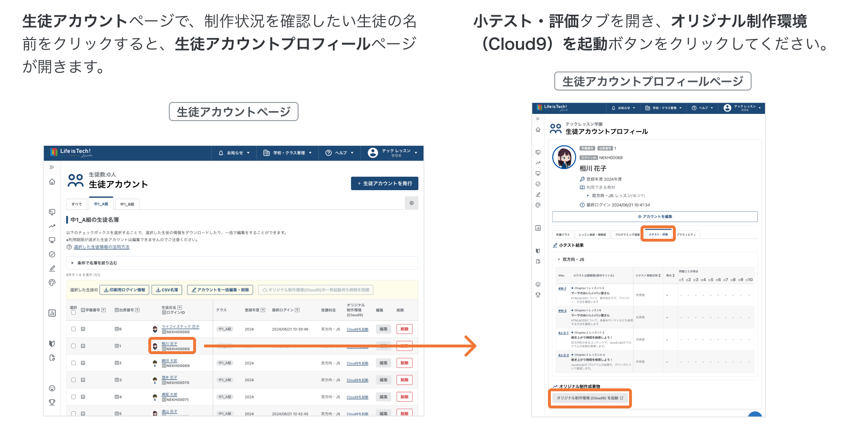Expand the 条件で名簿を絞り込む filter section
Screen dimensions: 868x427
pos(73,263)
